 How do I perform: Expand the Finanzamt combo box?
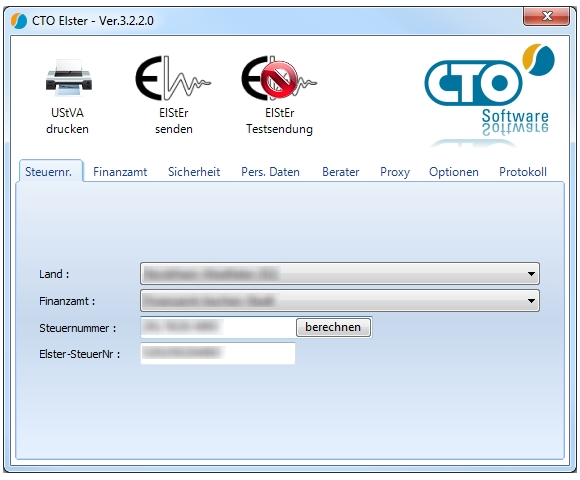pyautogui.click(x=340, y=301)
